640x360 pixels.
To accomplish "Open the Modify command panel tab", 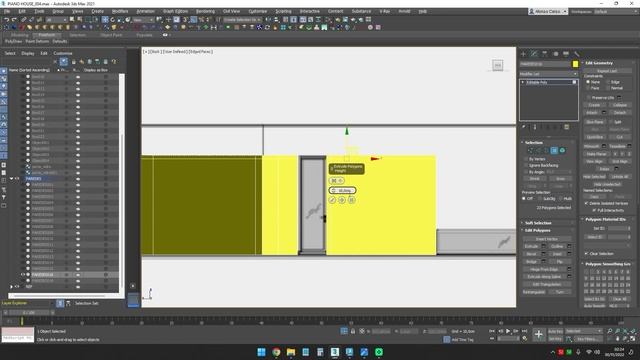I will (x=534, y=54).
